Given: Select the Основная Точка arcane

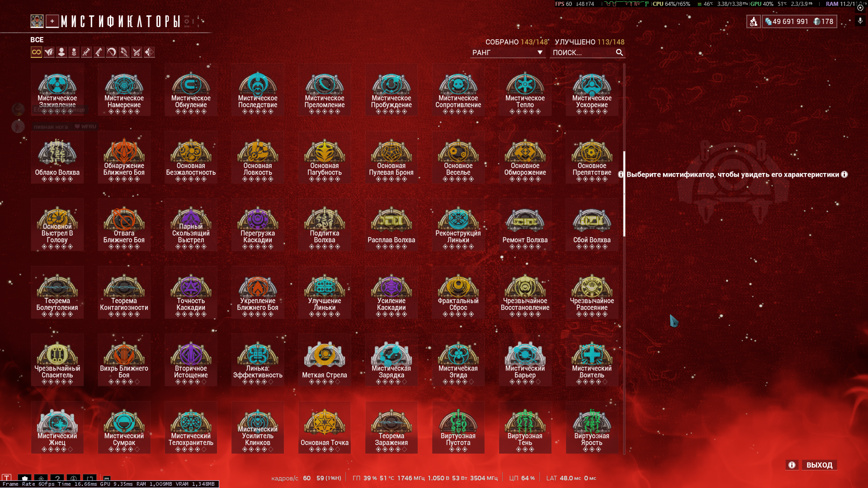Looking at the screenshot, I should click(x=325, y=427).
